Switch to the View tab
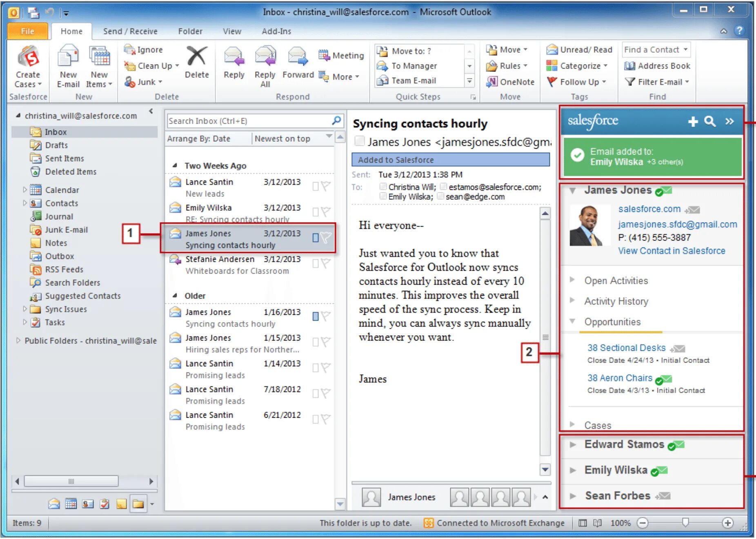This screenshot has width=756, height=539. pos(232,31)
